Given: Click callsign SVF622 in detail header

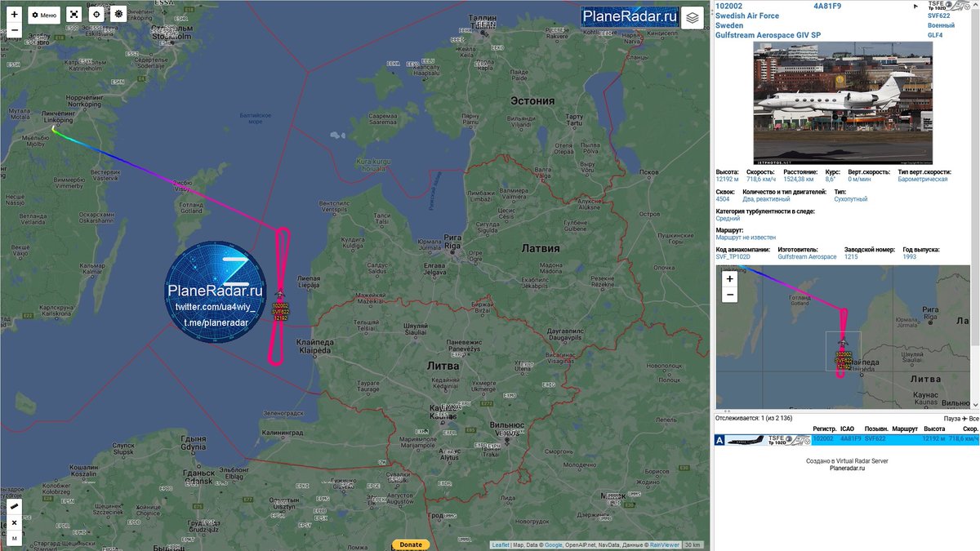Looking at the screenshot, I should click(939, 16).
